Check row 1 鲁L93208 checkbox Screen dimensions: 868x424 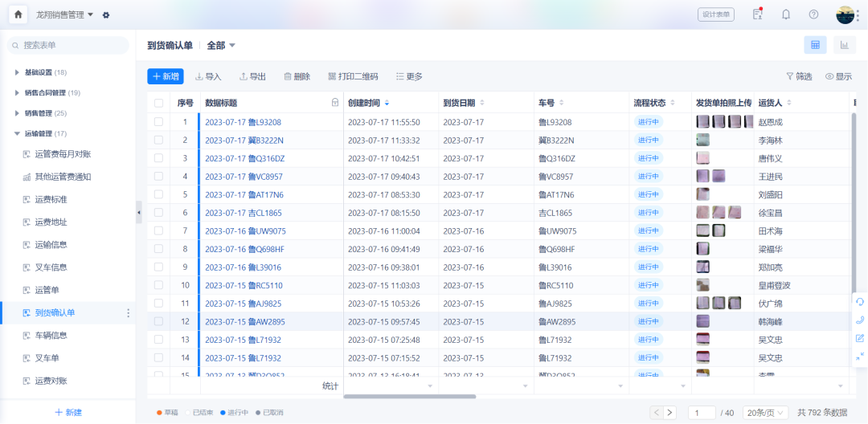pyautogui.click(x=159, y=121)
